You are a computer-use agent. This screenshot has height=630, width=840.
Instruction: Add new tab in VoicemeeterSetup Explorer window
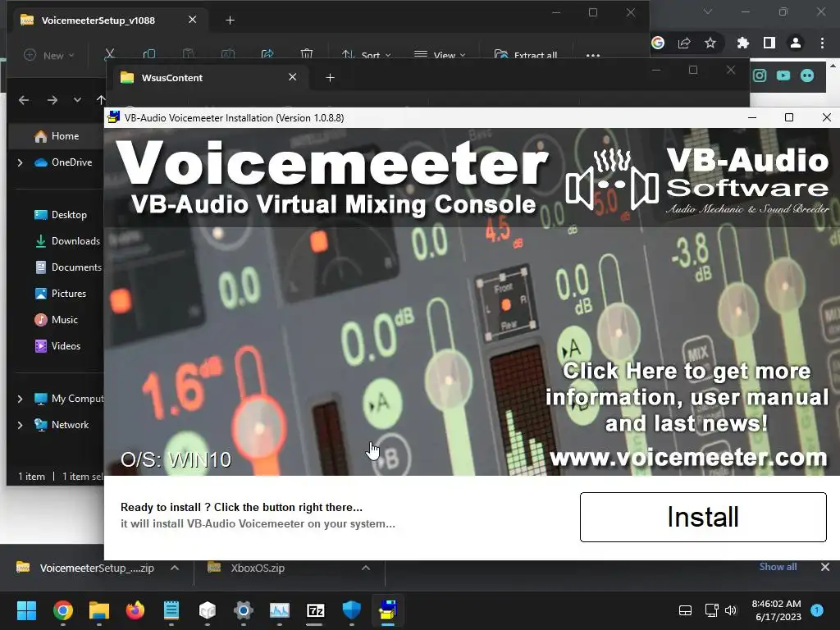[231, 21]
